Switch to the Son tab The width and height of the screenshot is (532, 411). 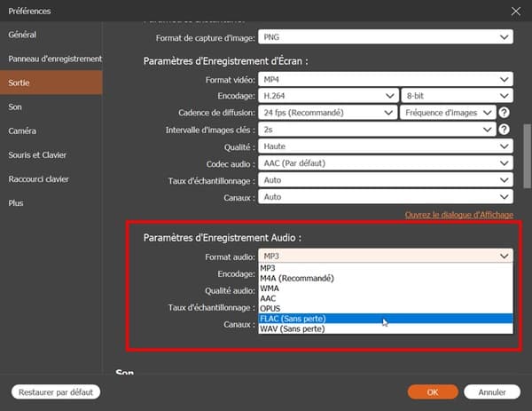click(x=51, y=107)
